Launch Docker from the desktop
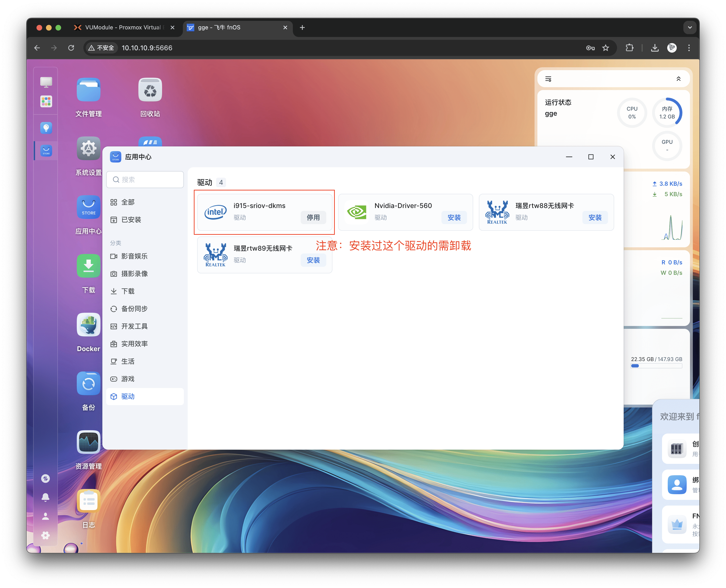This screenshot has width=726, height=588. click(x=88, y=325)
